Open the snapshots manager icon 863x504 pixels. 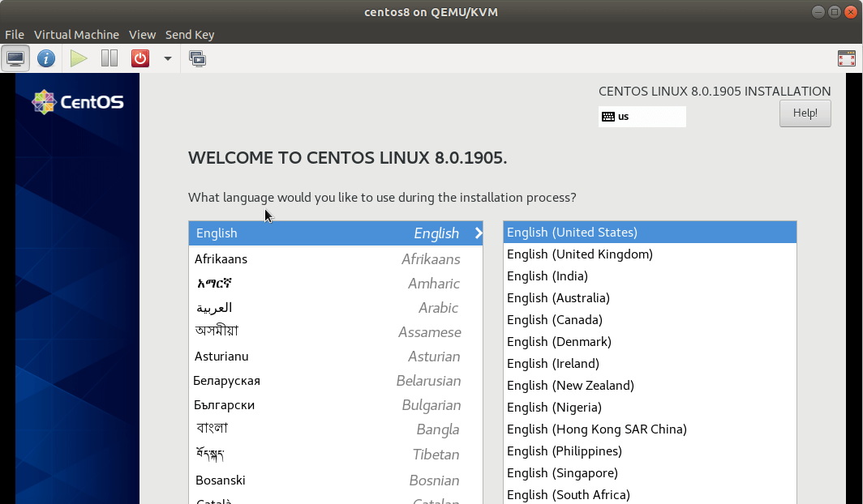(197, 58)
